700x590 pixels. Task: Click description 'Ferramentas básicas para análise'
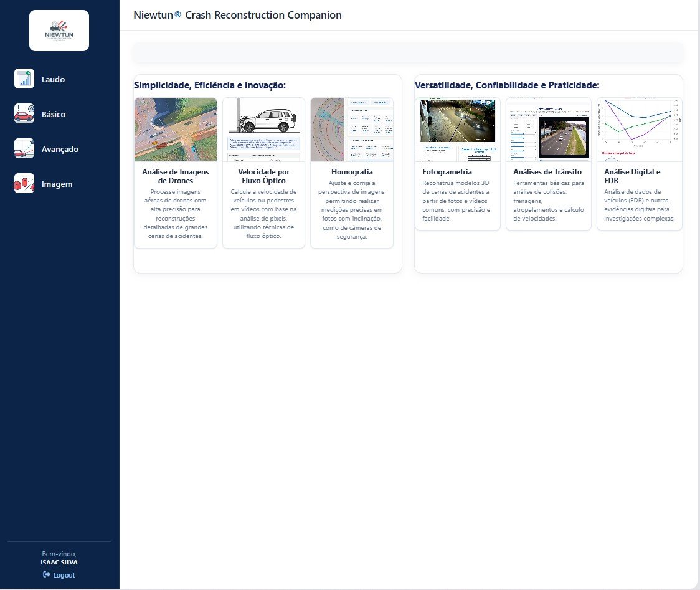(x=549, y=201)
